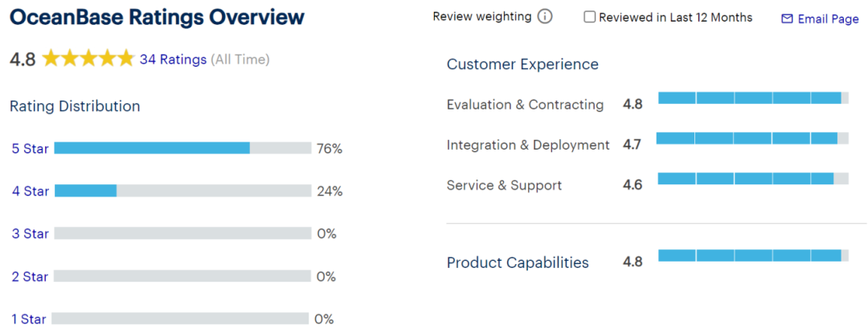Select the 2 Star rating link
Viewport: 868px width, 334px height.
click(30, 276)
